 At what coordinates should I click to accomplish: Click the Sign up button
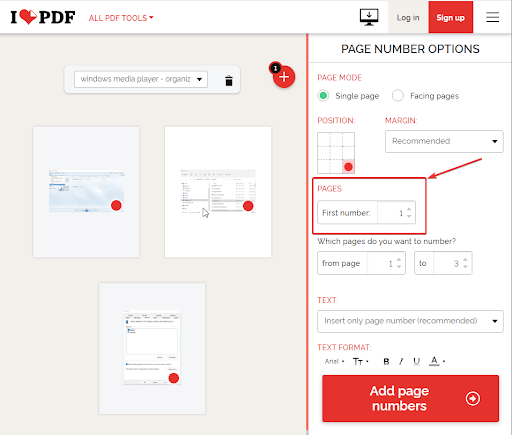[x=450, y=17]
